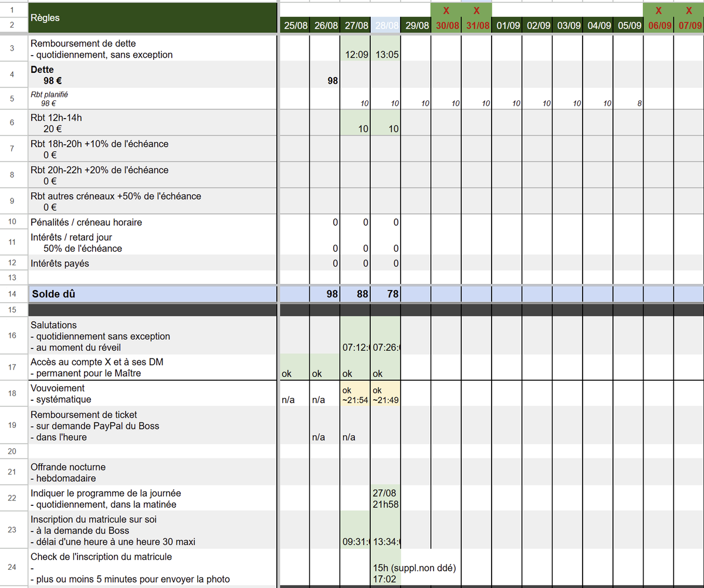
Task: Click the 'ok ~21:49' cell
Action: pyautogui.click(x=386, y=393)
